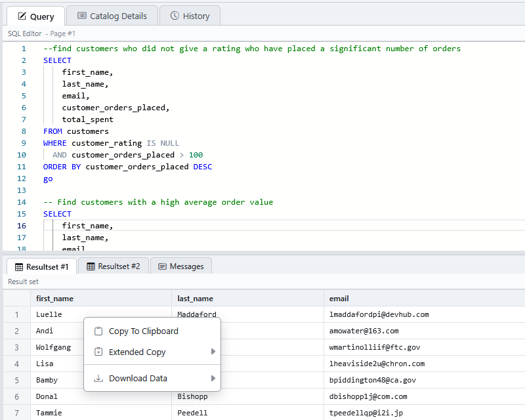Select result row number 2

pos(17,331)
